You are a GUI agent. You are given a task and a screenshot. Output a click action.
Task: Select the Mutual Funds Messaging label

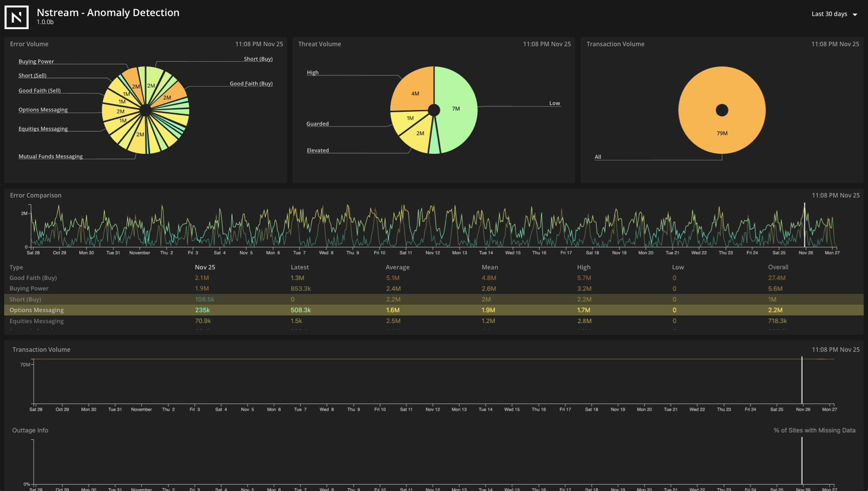[50, 156]
